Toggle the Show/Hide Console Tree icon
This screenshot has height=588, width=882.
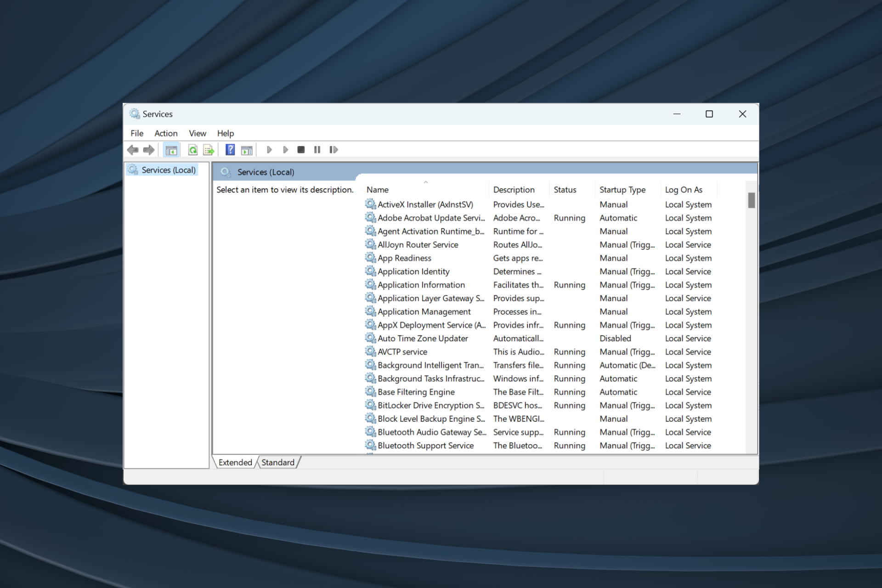pyautogui.click(x=171, y=149)
